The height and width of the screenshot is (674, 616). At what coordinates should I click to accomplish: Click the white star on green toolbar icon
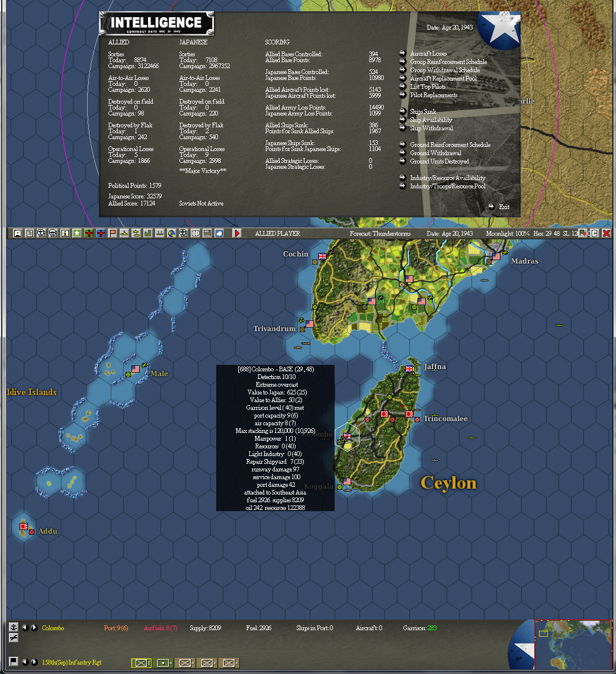click(x=77, y=233)
